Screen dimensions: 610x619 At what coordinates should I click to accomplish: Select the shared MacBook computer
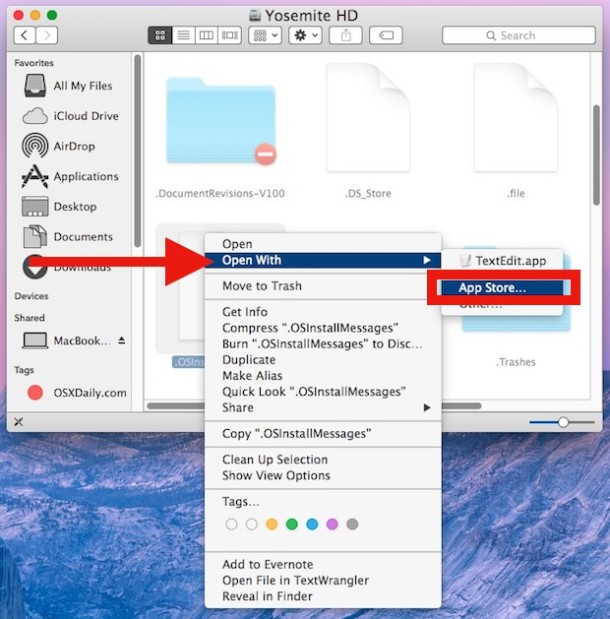tap(66, 341)
